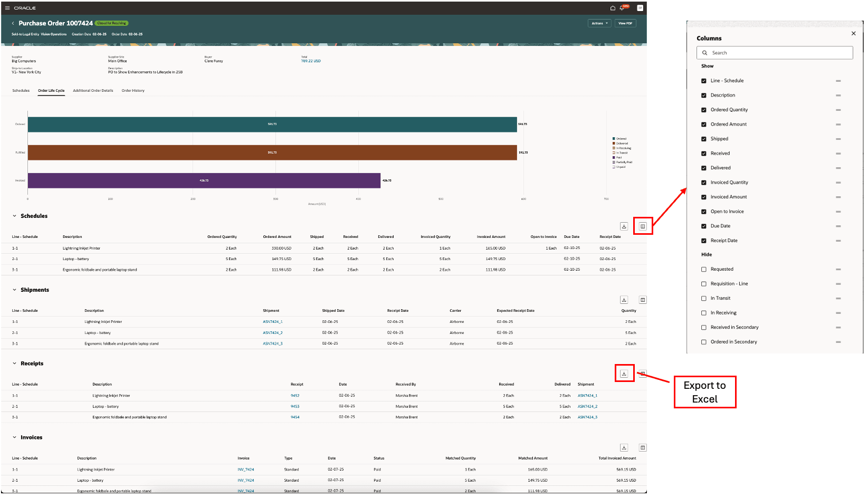
Task: Switch to the Order History tab
Action: pos(133,90)
